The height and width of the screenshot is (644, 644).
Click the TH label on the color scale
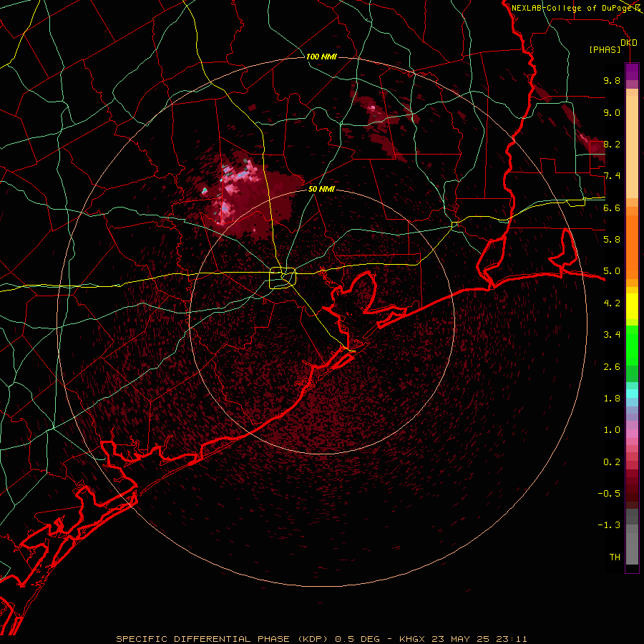point(615,557)
